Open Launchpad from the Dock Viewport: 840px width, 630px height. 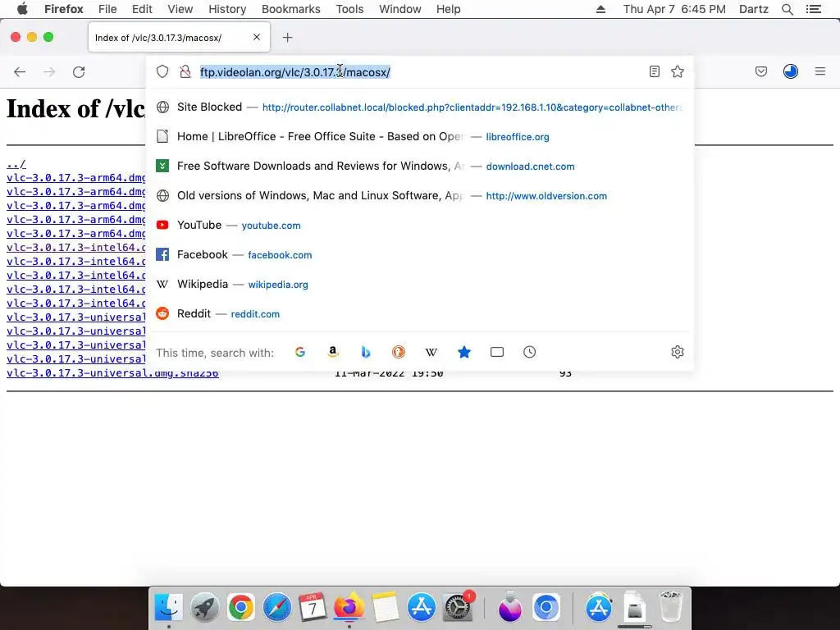(x=204, y=608)
